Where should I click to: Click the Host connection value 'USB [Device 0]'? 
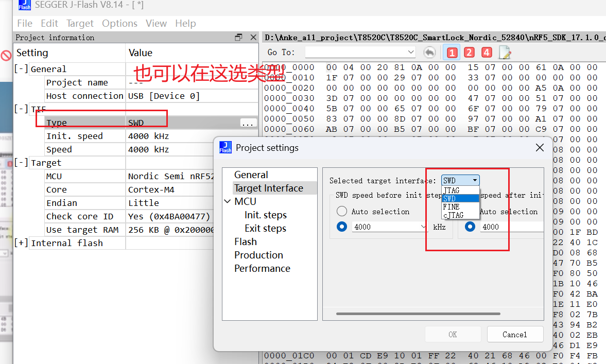(x=164, y=96)
